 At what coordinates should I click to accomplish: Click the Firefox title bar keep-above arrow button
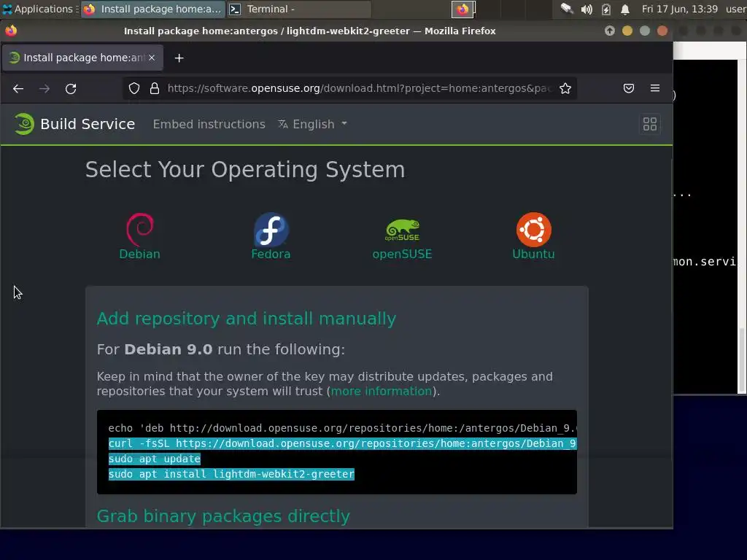click(609, 31)
